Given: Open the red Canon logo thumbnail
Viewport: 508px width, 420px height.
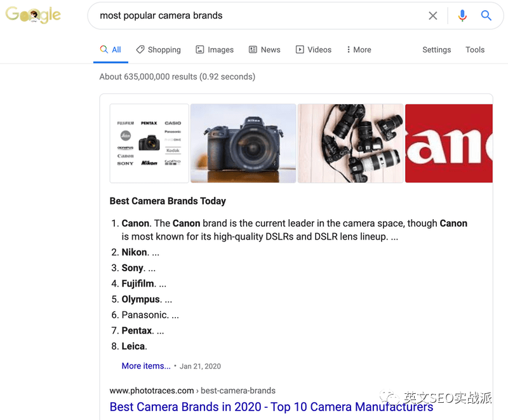Looking at the screenshot, I should tap(449, 143).
